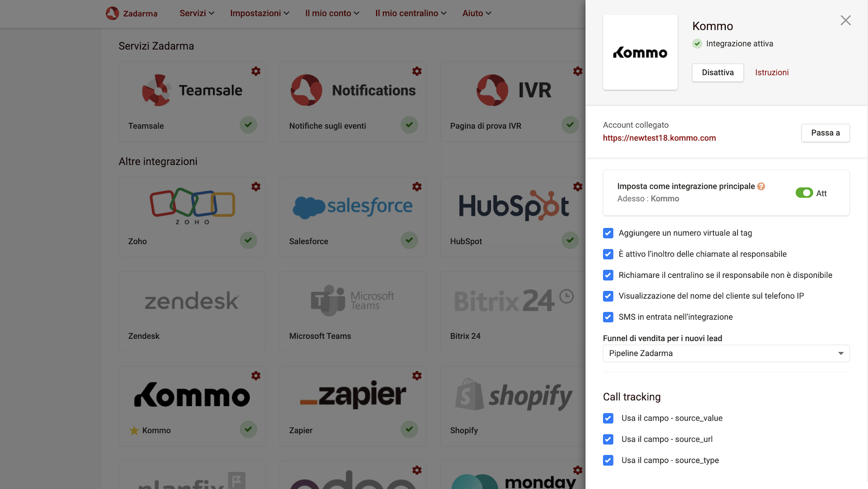Image resolution: width=868 pixels, height=489 pixels.
Task: Click the green check on Salesforce card
Action: pyautogui.click(x=409, y=240)
